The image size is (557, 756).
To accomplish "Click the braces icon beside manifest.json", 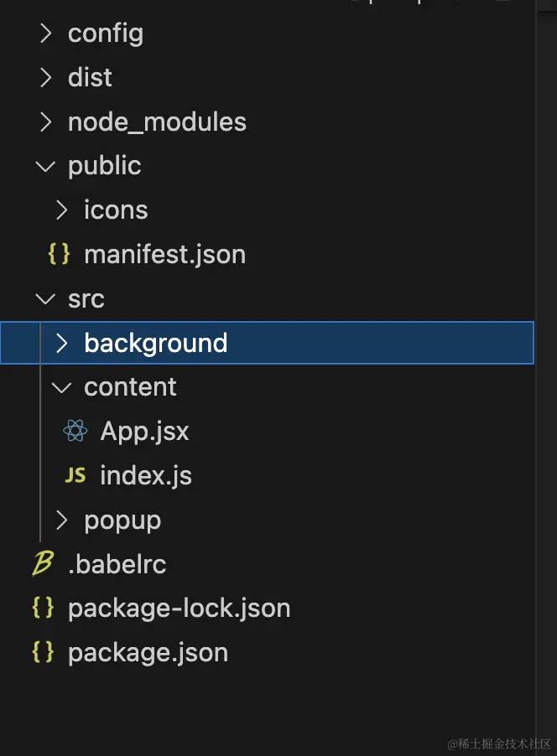I will click(x=59, y=254).
